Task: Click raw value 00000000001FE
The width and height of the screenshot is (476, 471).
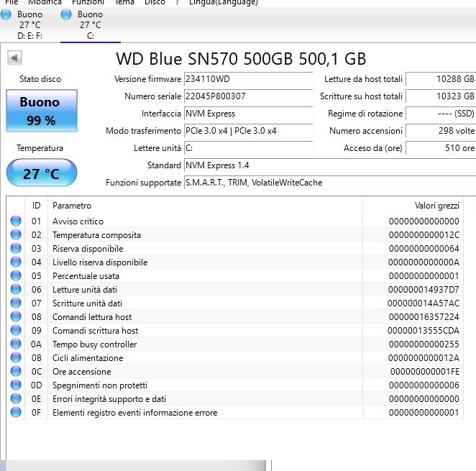Action: [x=425, y=372]
